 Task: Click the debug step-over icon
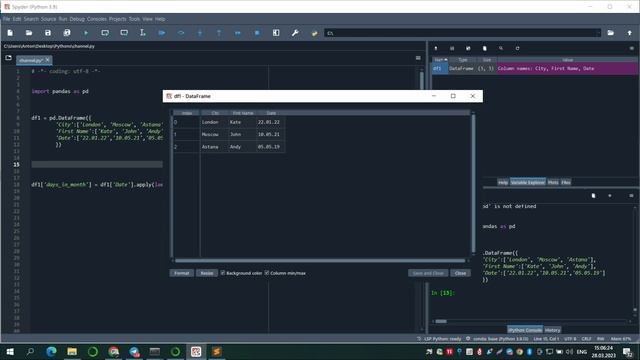coord(181,33)
